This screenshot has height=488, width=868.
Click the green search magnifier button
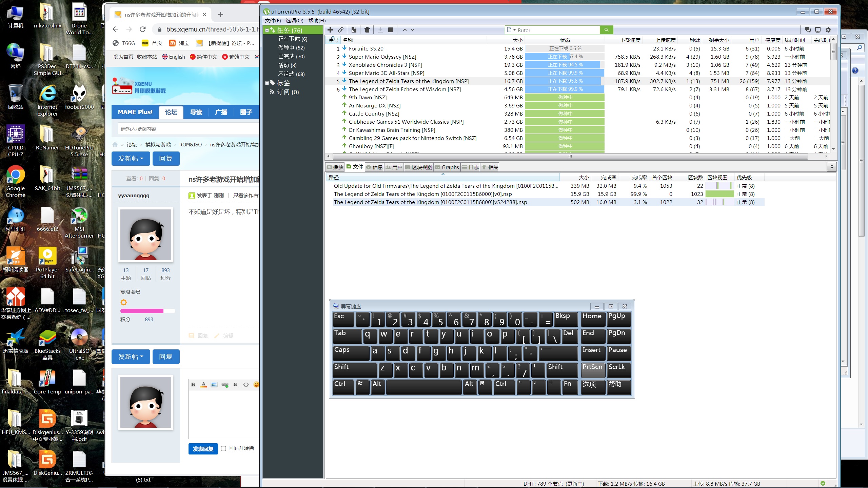pos(606,30)
